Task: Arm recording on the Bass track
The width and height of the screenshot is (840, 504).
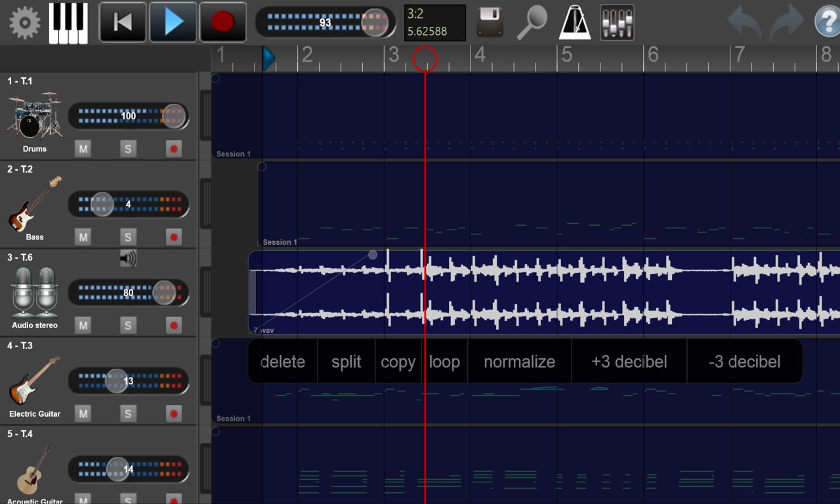Action: pos(173,237)
